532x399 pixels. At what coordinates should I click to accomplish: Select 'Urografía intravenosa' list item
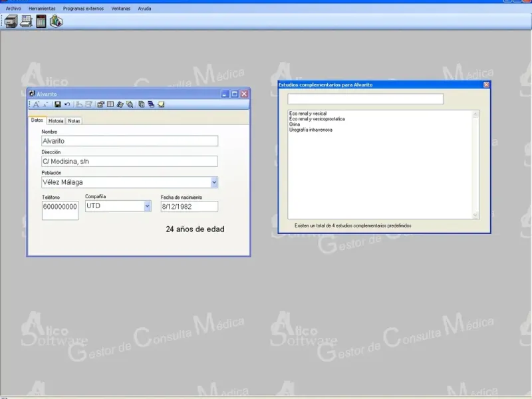311,130
